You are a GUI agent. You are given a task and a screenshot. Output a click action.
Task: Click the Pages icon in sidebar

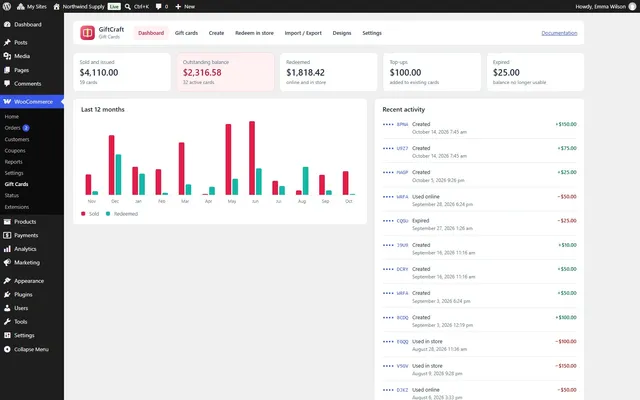(x=7, y=70)
